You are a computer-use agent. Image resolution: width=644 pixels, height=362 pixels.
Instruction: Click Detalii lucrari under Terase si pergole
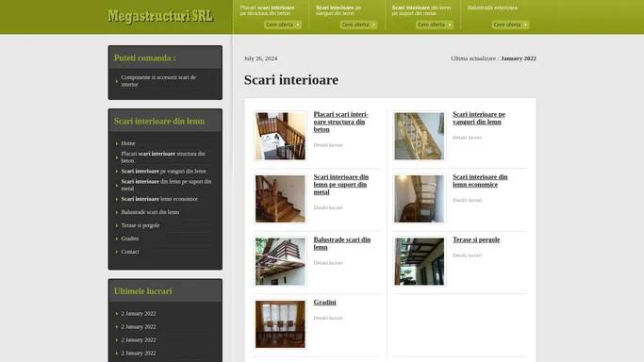coord(467,255)
